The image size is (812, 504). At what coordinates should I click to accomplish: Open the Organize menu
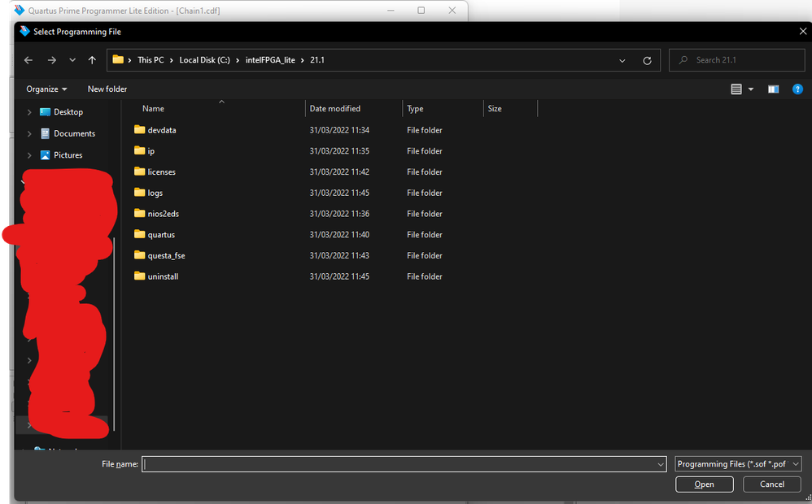pyautogui.click(x=46, y=89)
